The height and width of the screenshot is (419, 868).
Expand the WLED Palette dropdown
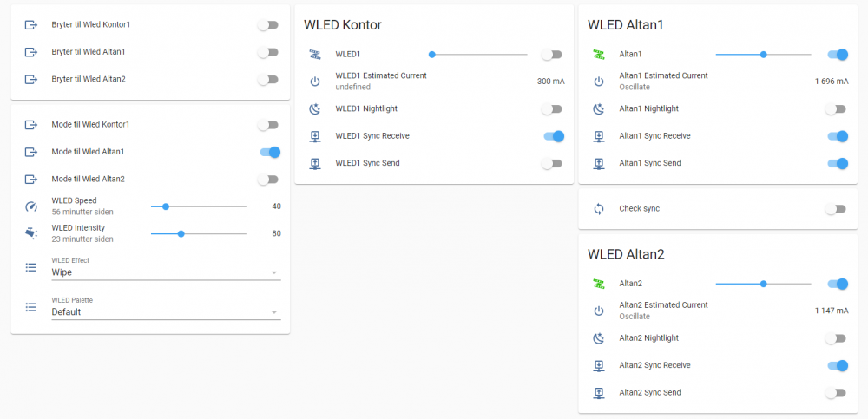pyautogui.click(x=166, y=312)
